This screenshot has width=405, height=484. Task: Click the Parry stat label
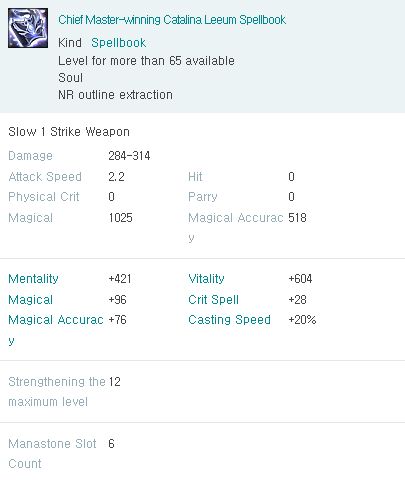(203, 197)
